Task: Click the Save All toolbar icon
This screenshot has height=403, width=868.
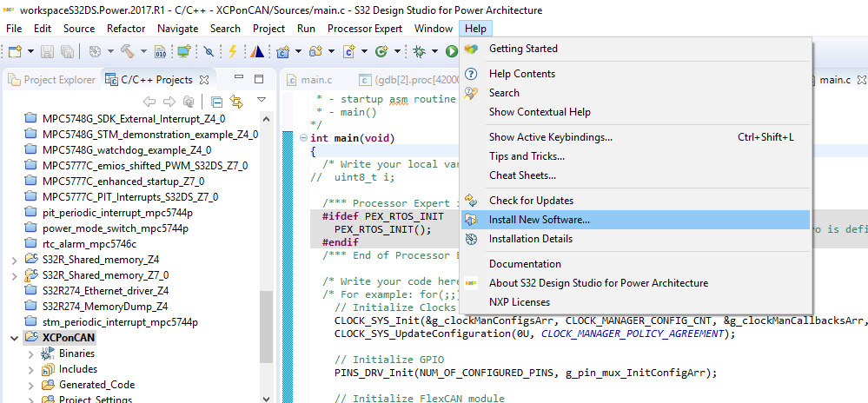Action: tap(66, 51)
